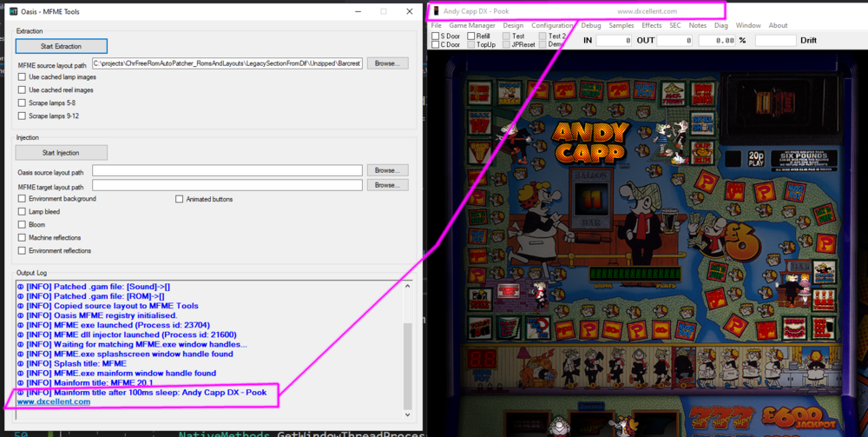This screenshot has height=437, width=868.
Task: Browse for the Oasis source layout path
Action: coord(387,170)
